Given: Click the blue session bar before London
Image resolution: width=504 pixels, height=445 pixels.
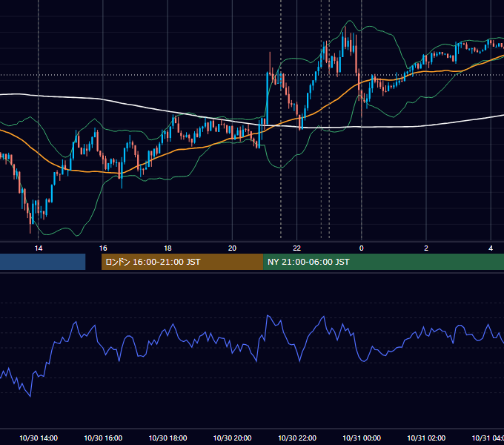Looking at the screenshot, I should (x=43, y=262).
